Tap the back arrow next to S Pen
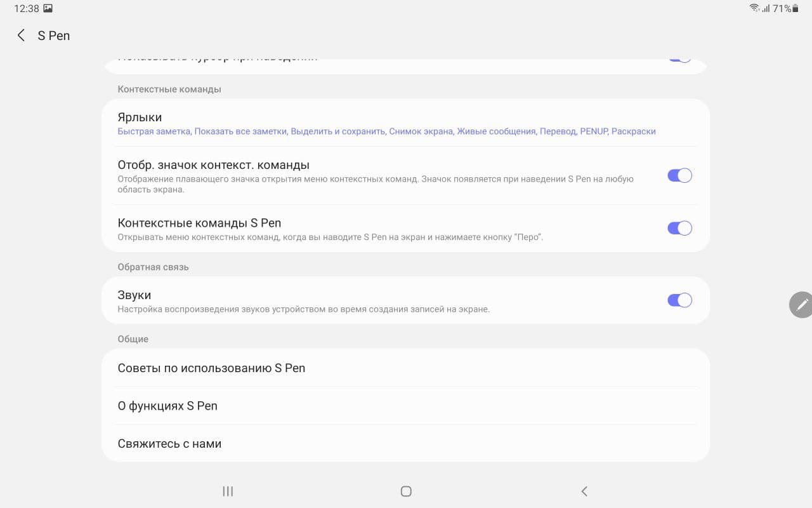The width and height of the screenshot is (812, 508). point(21,36)
